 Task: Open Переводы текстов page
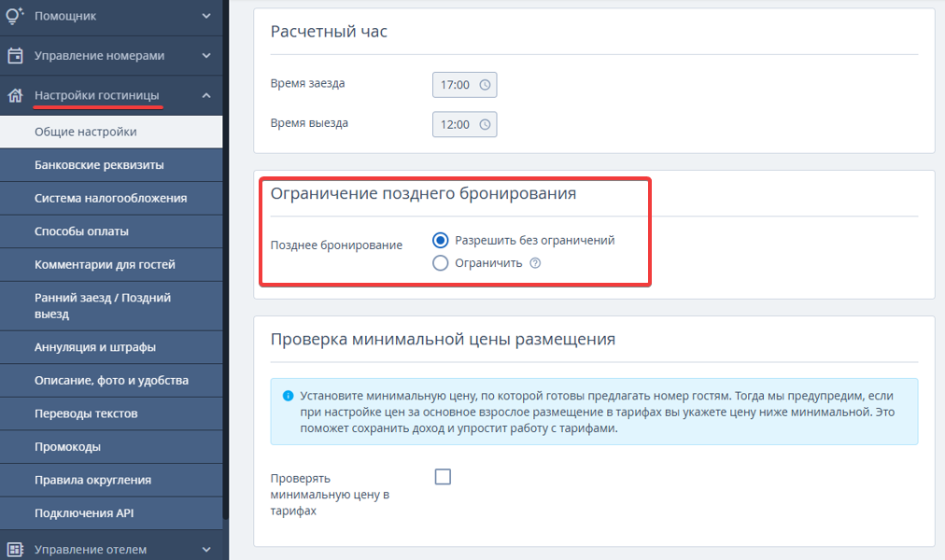111,413
